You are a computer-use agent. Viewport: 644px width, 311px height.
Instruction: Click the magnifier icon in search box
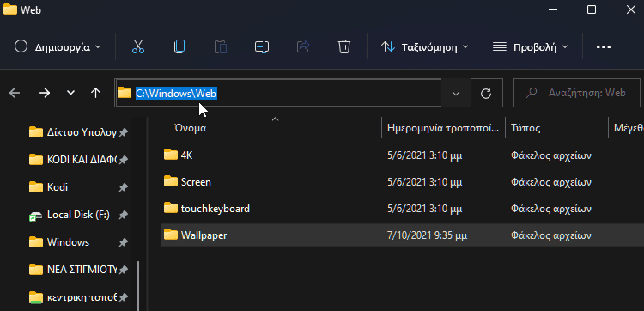[x=532, y=93]
